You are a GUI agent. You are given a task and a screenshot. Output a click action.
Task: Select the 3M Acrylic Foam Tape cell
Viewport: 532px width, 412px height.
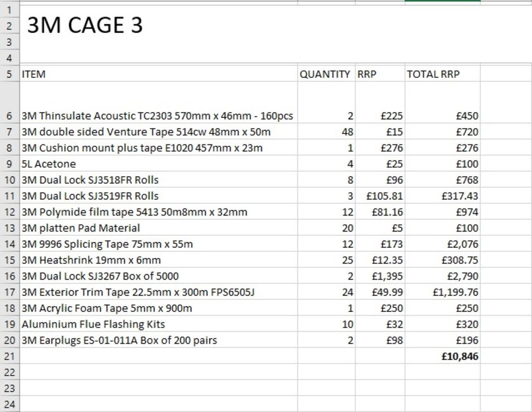106,308
